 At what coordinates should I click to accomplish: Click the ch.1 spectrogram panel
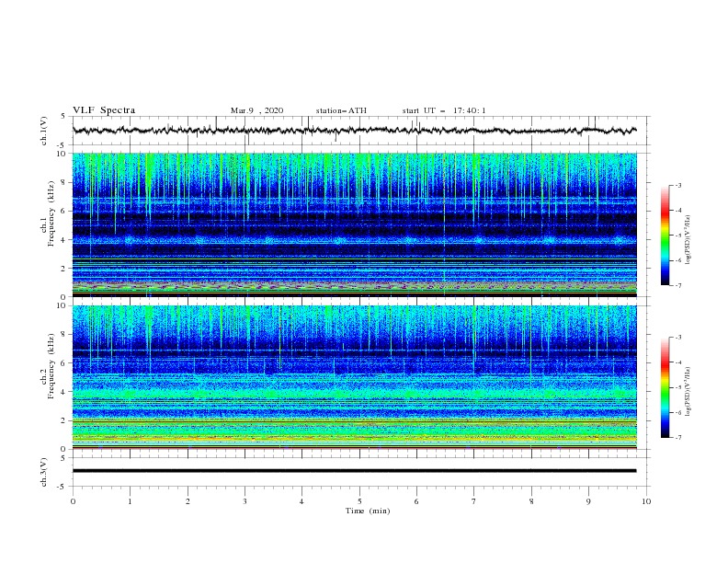(355, 224)
